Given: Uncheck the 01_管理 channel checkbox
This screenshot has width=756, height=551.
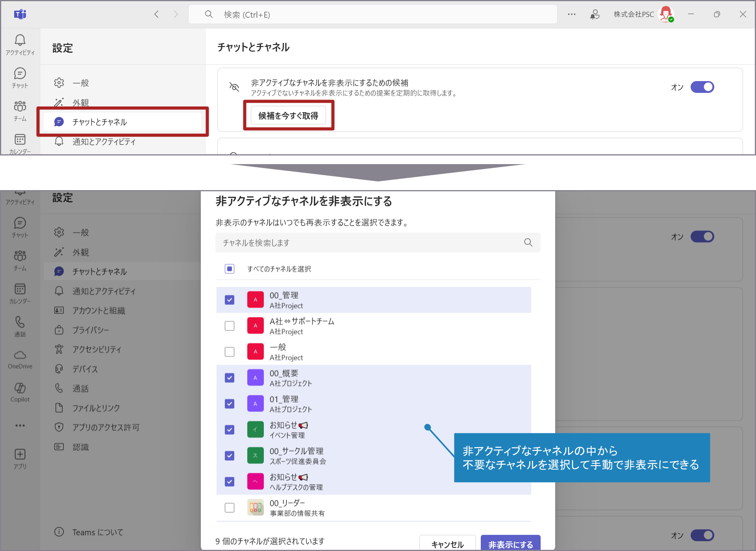Looking at the screenshot, I should click(230, 404).
